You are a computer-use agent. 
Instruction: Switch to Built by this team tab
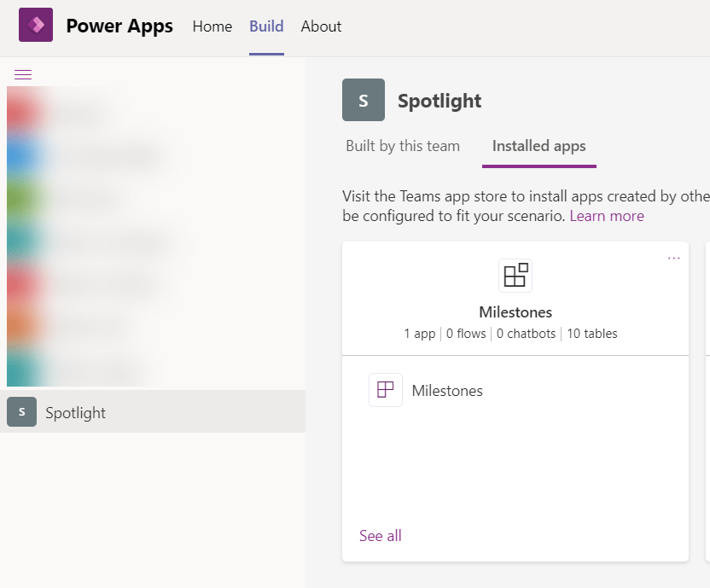[x=403, y=146]
